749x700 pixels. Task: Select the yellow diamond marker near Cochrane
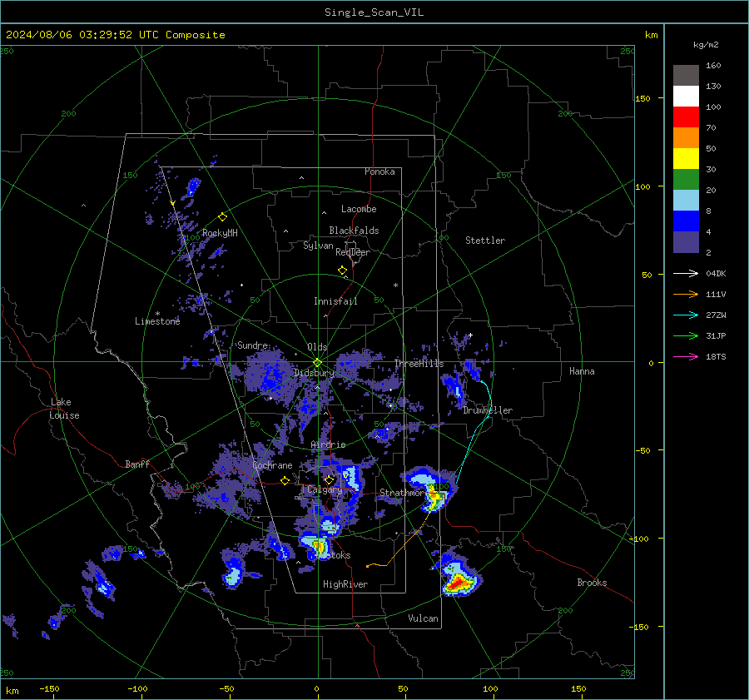click(285, 481)
